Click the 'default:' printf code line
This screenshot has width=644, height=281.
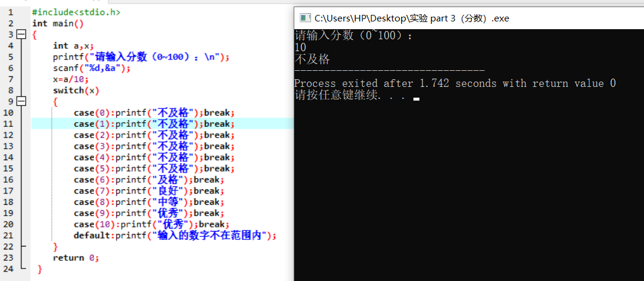(175, 236)
